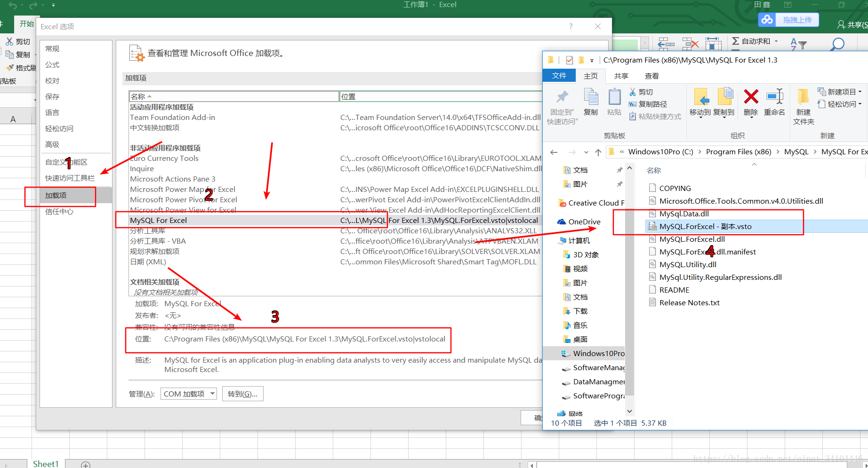The height and width of the screenshot is (468, 868).
Task: Click the Find magnifier icon in Excel
Action: [837, 44]
